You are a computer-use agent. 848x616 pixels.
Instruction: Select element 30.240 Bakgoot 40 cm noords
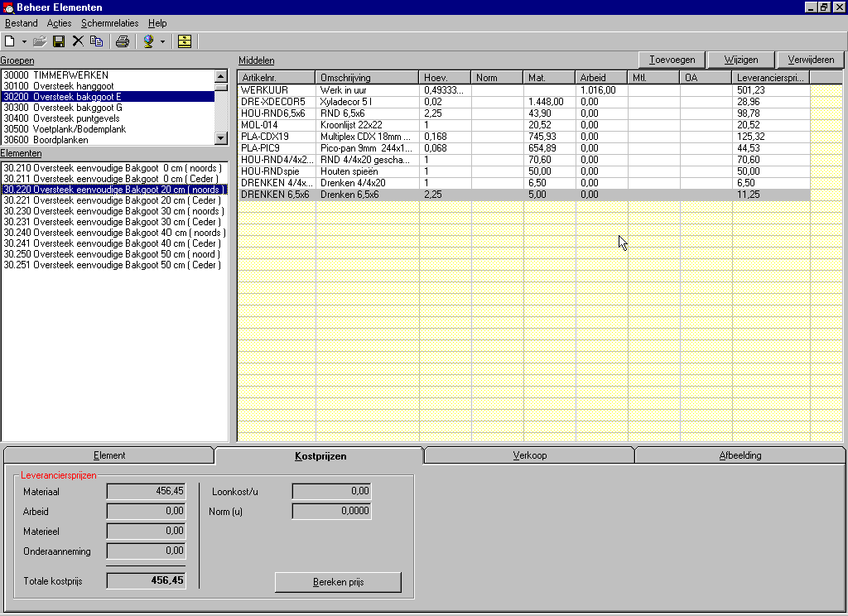point(114,233)
